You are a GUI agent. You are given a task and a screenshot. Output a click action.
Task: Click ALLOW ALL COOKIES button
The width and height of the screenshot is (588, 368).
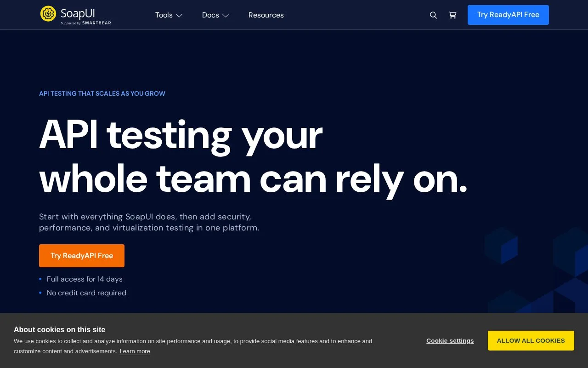point(531,340)
